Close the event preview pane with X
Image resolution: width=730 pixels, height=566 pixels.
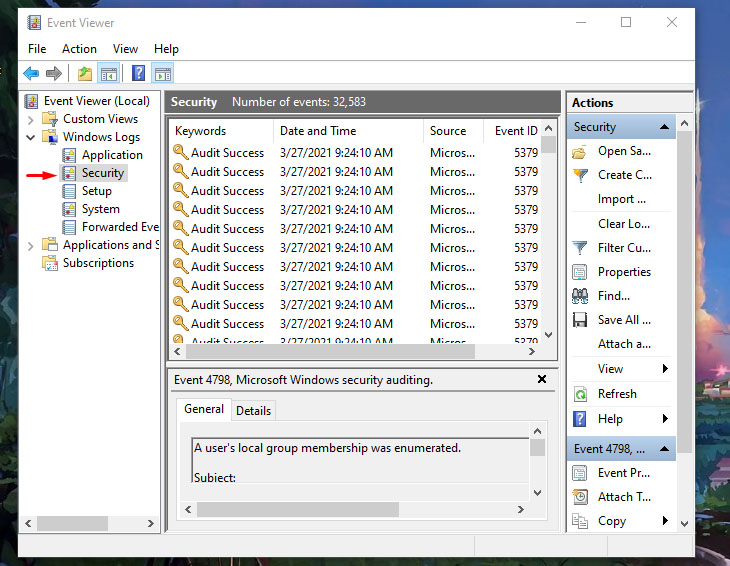pos(542,380)
